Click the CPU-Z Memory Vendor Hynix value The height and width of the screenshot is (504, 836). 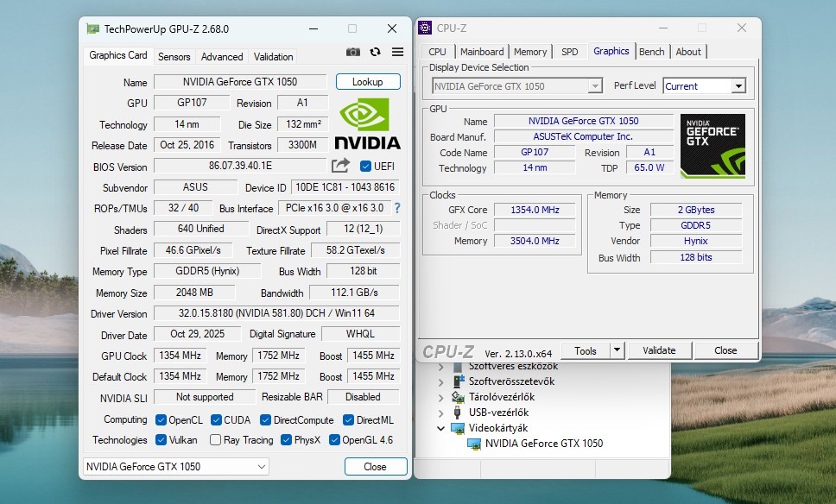pyautogui.click(x=696, y=241)
